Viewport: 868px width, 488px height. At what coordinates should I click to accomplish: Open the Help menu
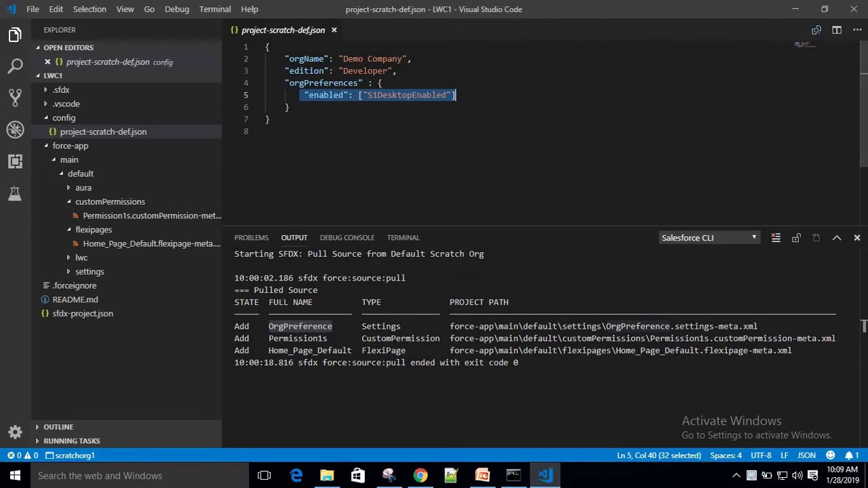click(x=250, y=9)
